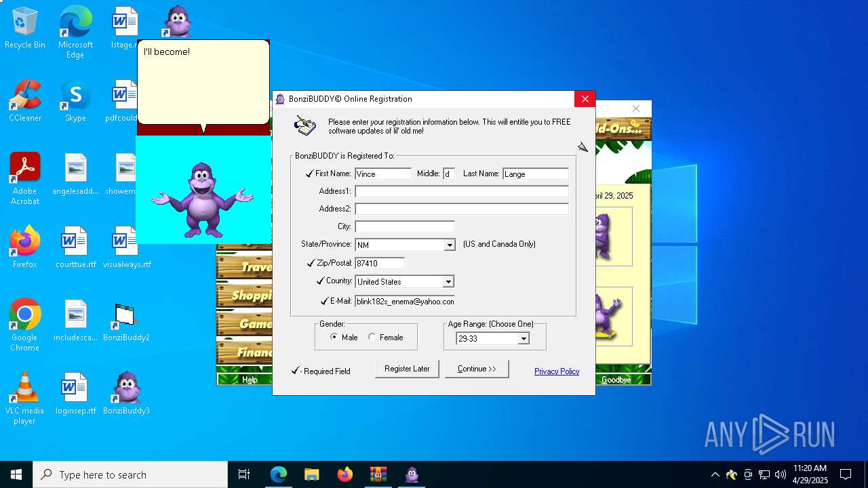Click Goodbye button in Bonzi window
The height and width of the screenshot is (488, 868).
click(x=616, y=380)
